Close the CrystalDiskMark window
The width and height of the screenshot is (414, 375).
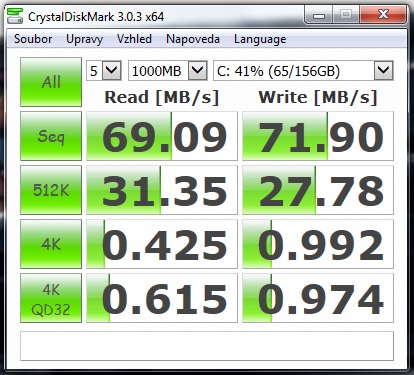[383, 14]
